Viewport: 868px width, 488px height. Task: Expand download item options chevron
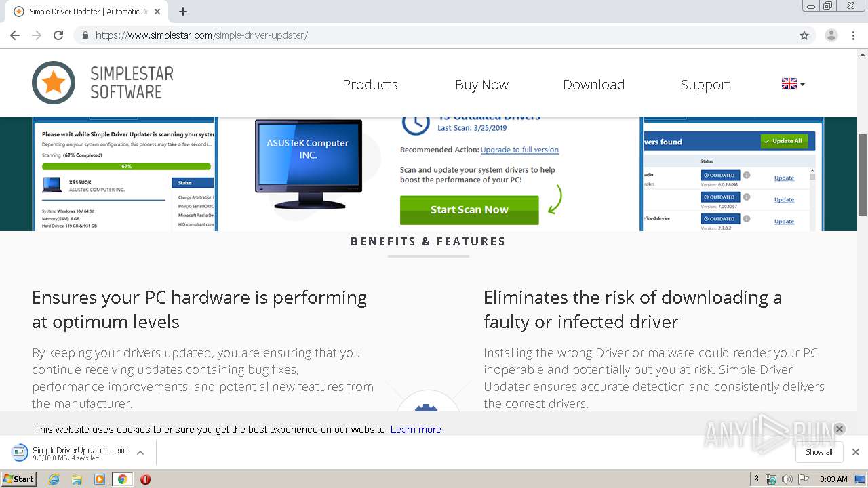(x=140, y=453)
